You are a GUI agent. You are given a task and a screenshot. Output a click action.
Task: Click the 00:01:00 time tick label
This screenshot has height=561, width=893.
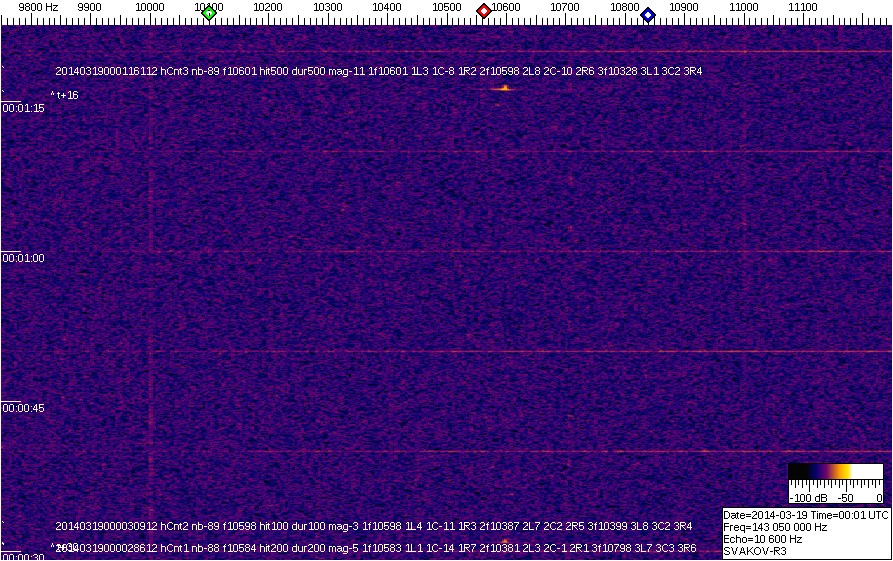point(23,258)
